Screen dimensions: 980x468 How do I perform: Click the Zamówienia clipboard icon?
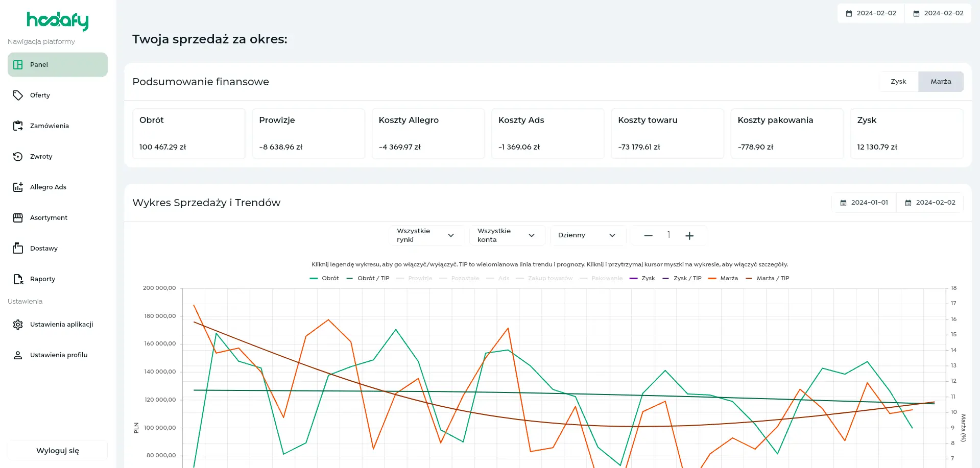[x=18, y=126]
